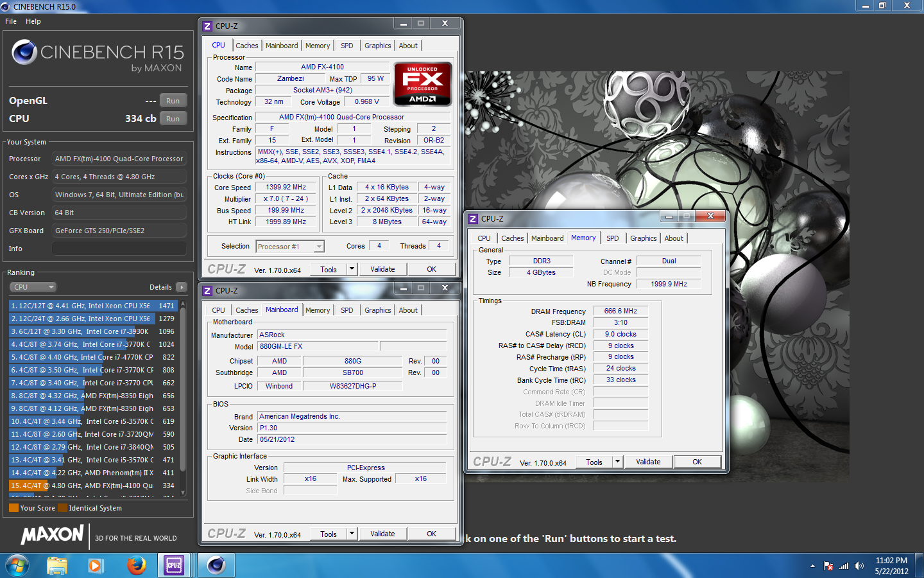This screenshot has height=578, width=924.
Task: Select the Memory tab in the Mainboard CPU-Z window
Action: 318,310
